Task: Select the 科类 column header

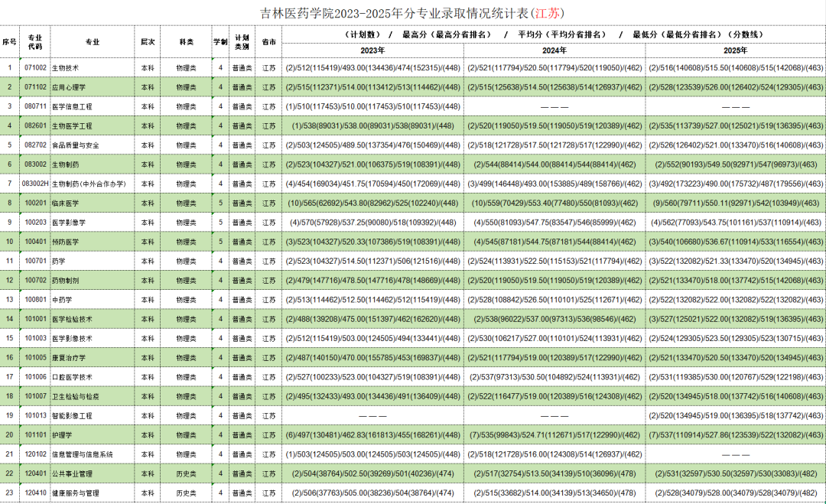Action: [186, 42]
